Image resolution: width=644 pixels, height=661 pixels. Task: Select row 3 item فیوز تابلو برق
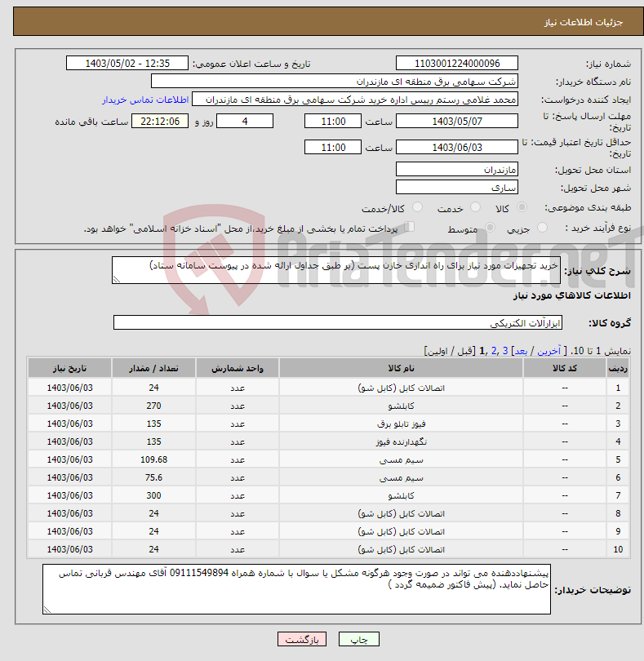[401, 424]
